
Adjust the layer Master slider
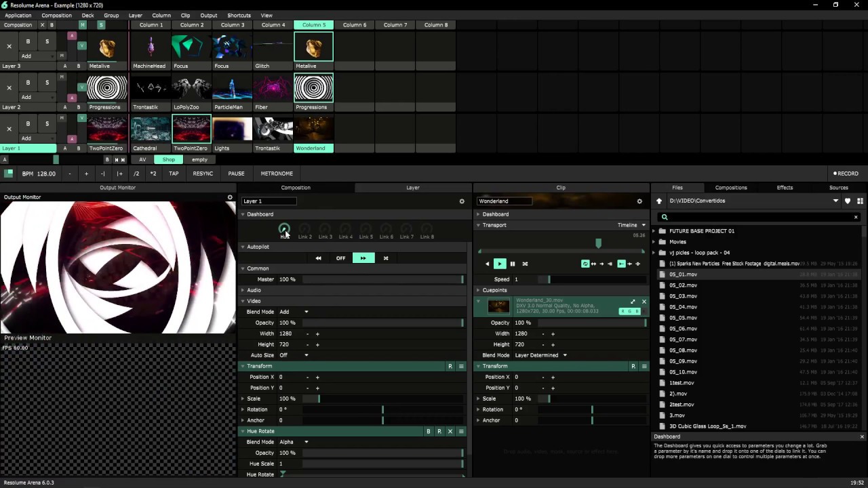pyautogui.click(x=383, y=279)
